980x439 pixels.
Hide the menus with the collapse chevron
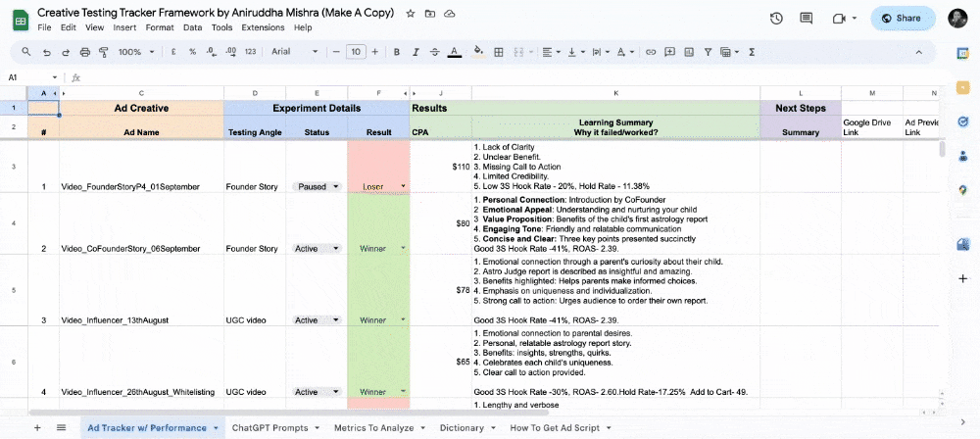tap(917, 52)
